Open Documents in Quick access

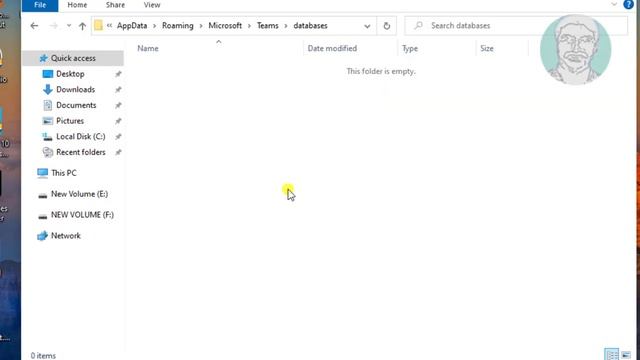point(76,105)
